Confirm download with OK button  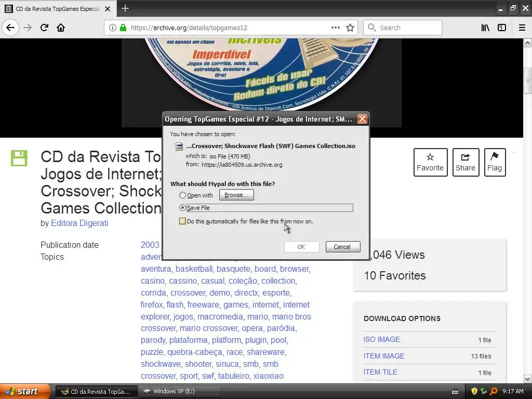click(301, 247)
